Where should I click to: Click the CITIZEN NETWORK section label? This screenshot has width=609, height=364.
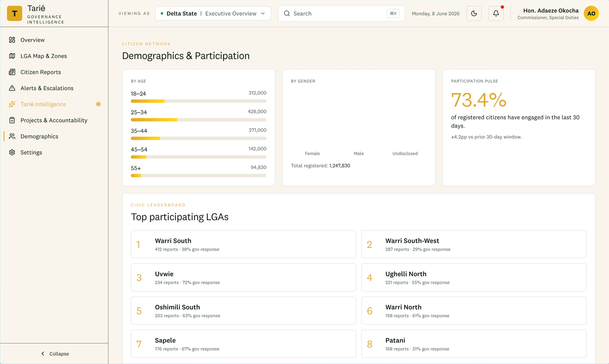(x=146, y=44)
